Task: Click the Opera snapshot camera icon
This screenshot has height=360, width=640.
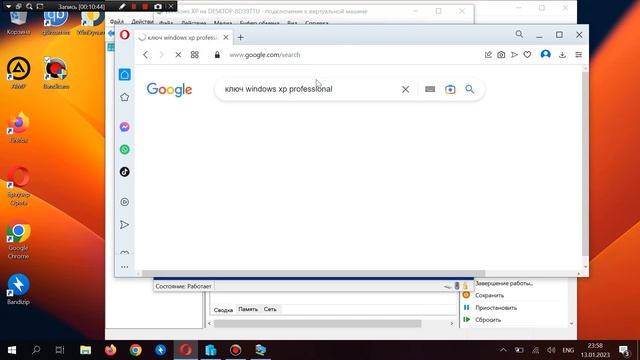Action: click(501, 55)
